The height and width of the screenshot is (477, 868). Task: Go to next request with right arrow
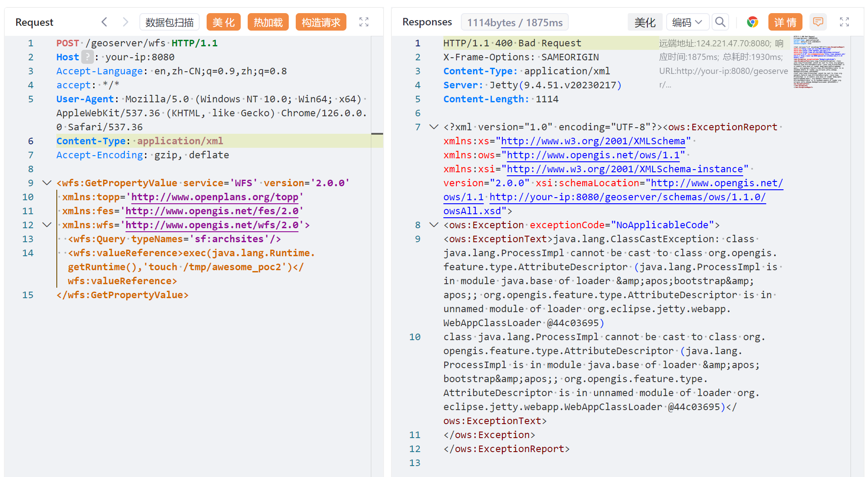pyautogui.click(x=125, y=22)
